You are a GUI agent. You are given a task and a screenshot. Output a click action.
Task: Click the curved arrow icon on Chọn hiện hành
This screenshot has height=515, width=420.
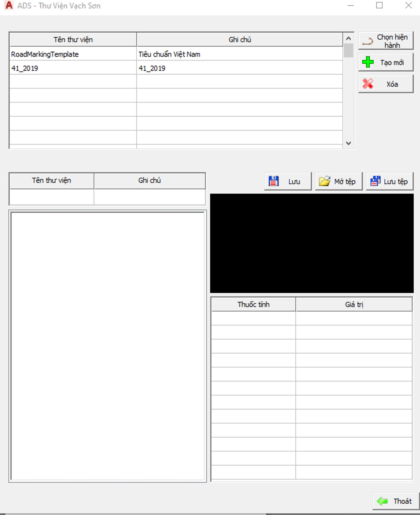pyautogui.click(x=367, y=41)
